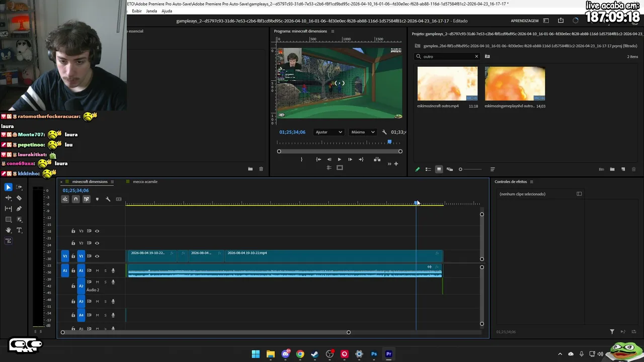This screenshot has width=644, height=362.
Task: Open timeline display settings wrench
Action: pos(108,199)
